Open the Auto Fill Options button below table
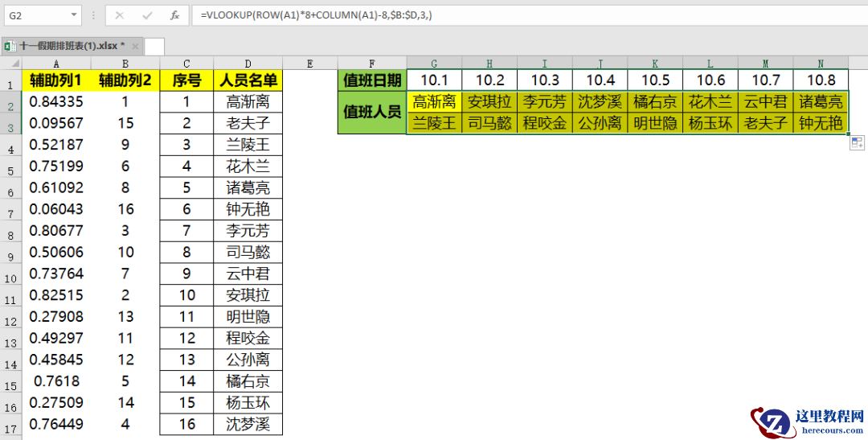868x440 pixels. click(x=857, y=143)
